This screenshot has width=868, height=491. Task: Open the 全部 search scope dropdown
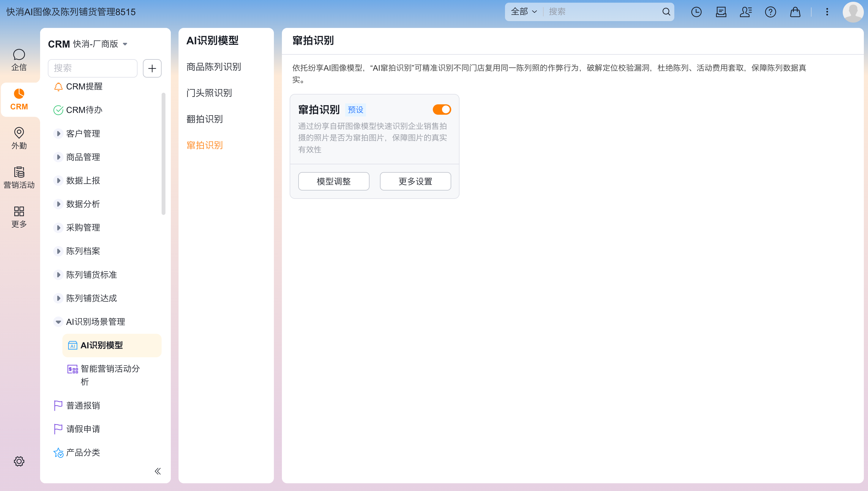tap(524, 12)
